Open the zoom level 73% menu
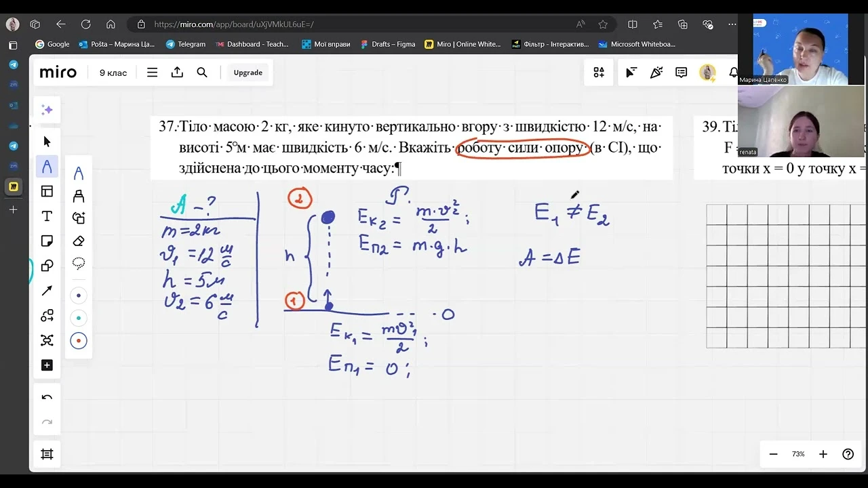 point(798,454)
